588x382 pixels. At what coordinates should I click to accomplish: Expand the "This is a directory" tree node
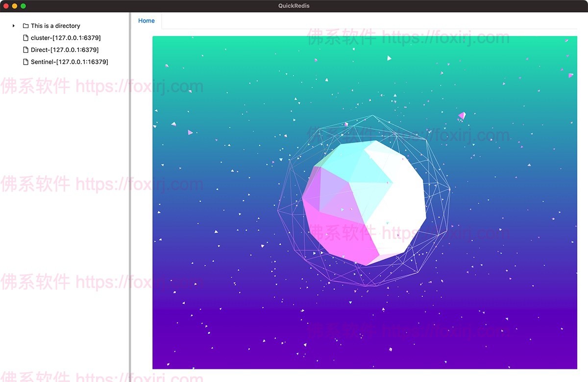14,26
